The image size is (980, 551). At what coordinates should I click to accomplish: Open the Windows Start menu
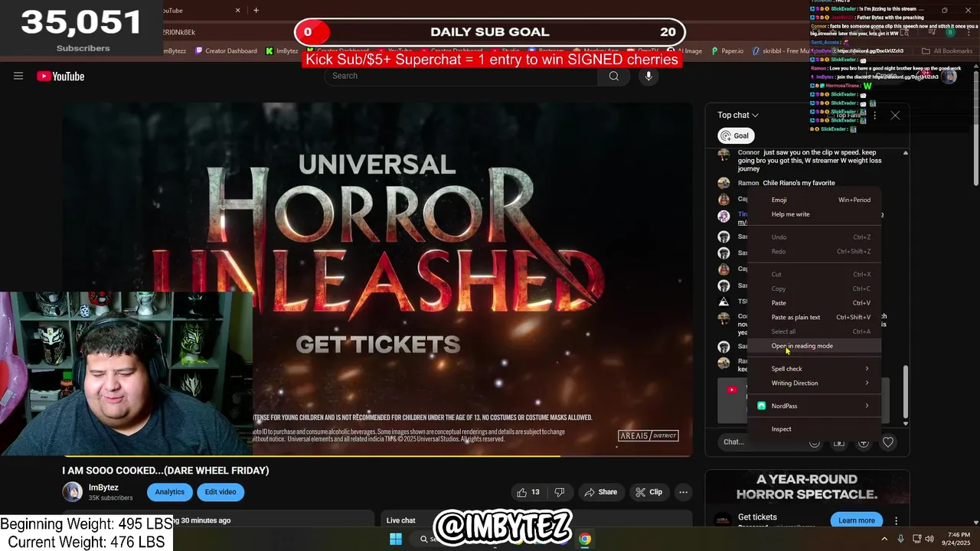point(396,539)
